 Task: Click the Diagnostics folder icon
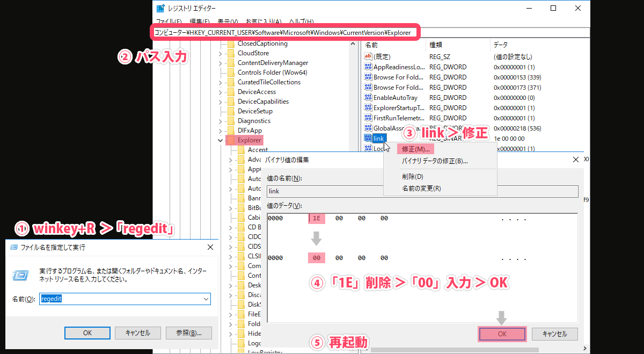click(231, 121)
